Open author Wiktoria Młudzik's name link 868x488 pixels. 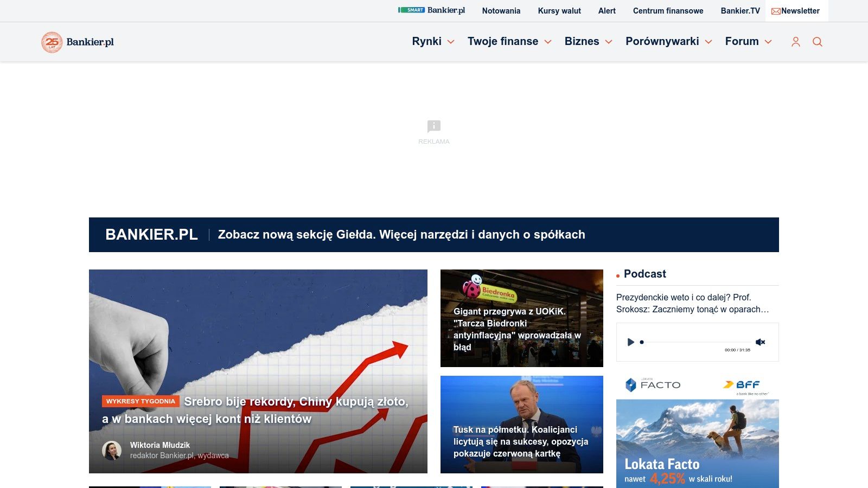click(160, 445)
